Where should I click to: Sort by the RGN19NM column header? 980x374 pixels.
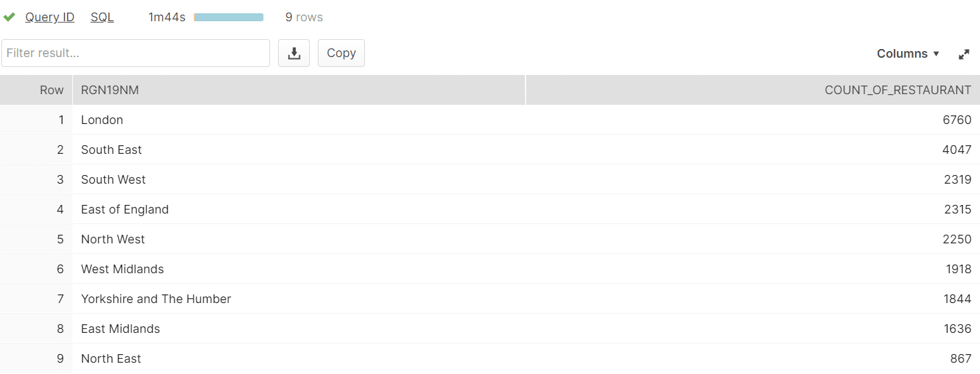(299, 90)
